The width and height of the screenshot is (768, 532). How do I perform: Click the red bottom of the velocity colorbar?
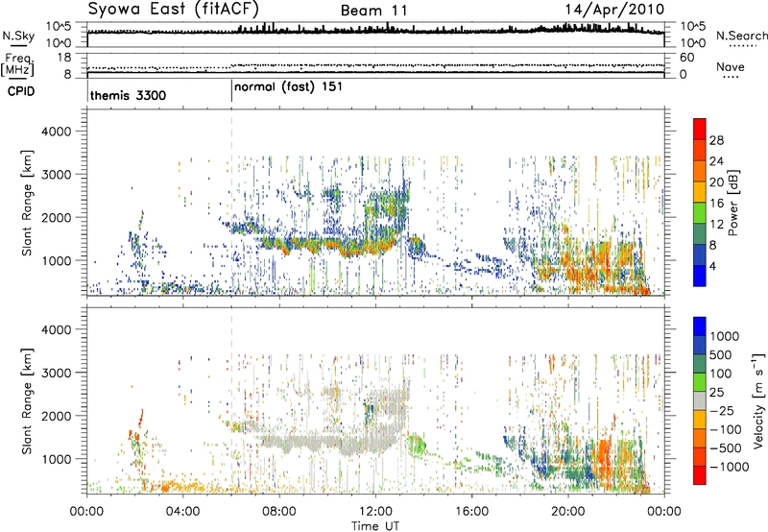[x=700, y=475]
